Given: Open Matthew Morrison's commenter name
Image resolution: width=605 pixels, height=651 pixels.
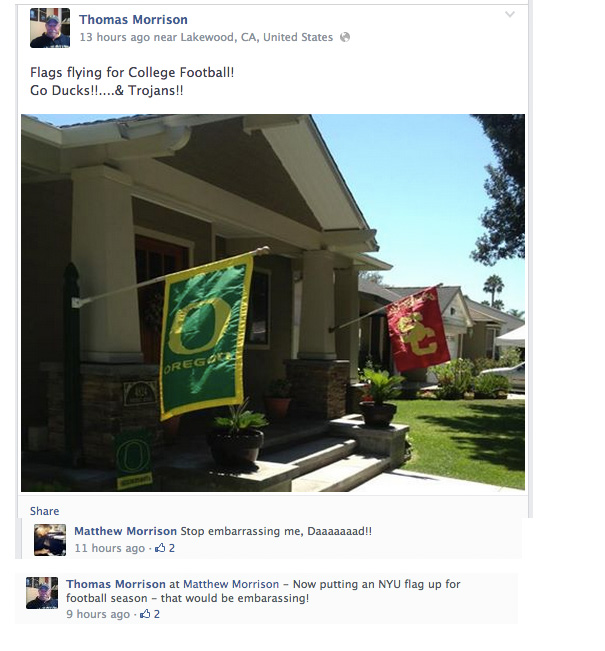Looking at the screenshot, I should 125,531.
